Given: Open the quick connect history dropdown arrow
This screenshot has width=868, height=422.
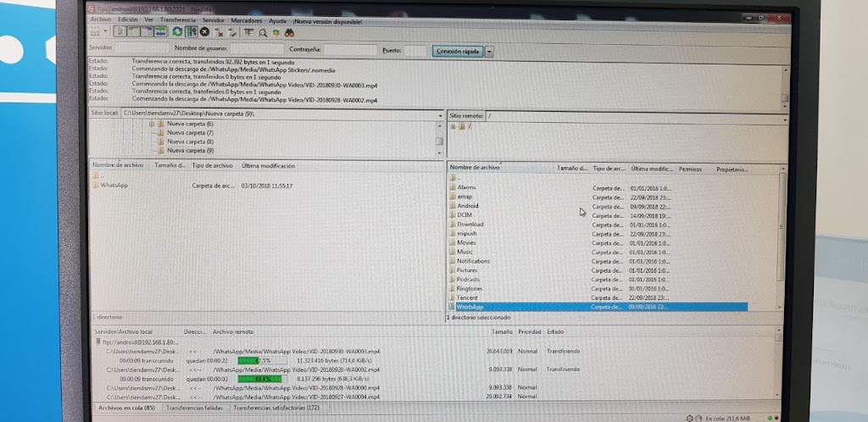Looking at the screenshot, I should [x=490, y=51].
